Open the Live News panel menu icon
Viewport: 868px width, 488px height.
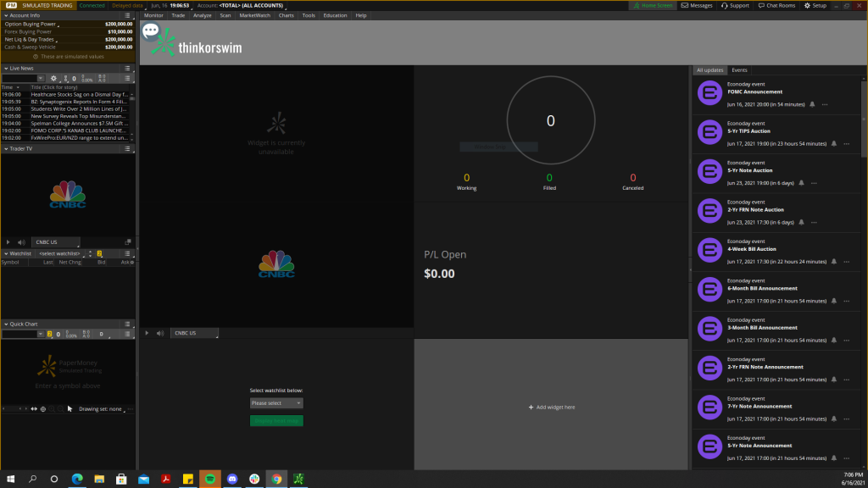(x=127, y=68)
